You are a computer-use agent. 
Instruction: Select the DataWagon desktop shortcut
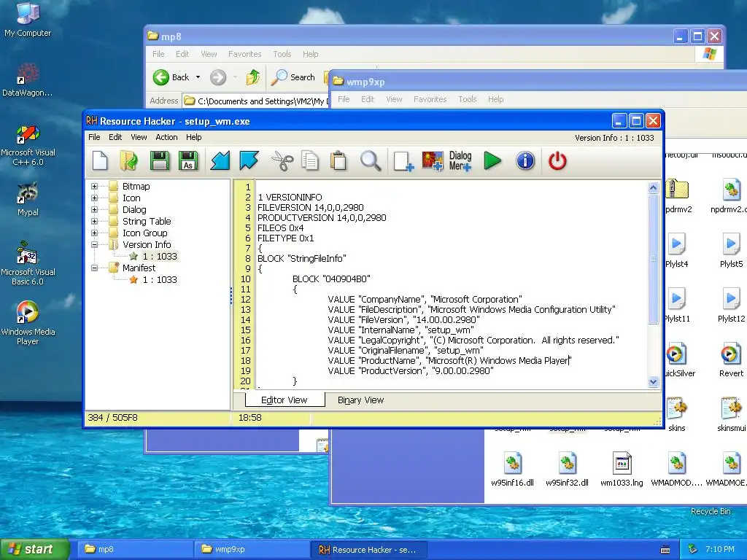click(28, 80)
